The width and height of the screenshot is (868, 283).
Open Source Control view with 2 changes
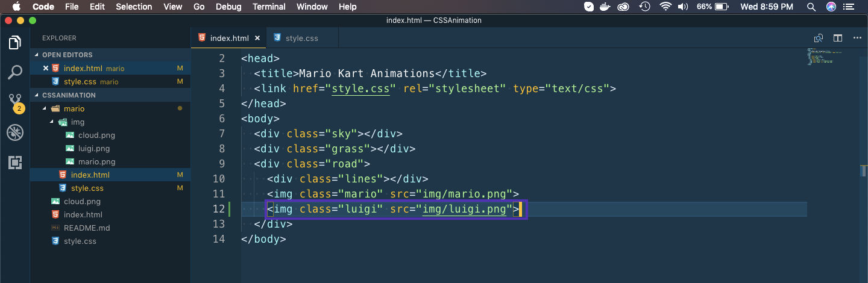coord(15,102)
